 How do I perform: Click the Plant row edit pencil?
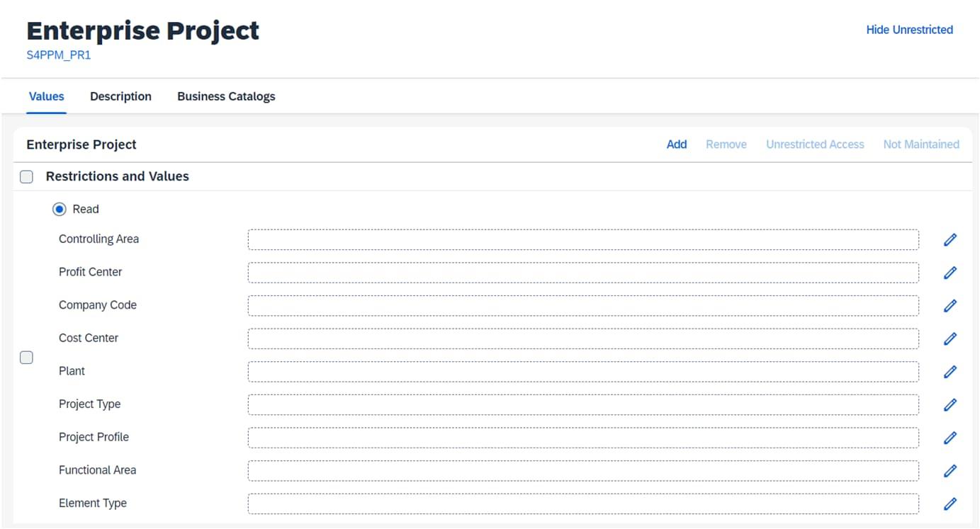[x=950, y=372]
